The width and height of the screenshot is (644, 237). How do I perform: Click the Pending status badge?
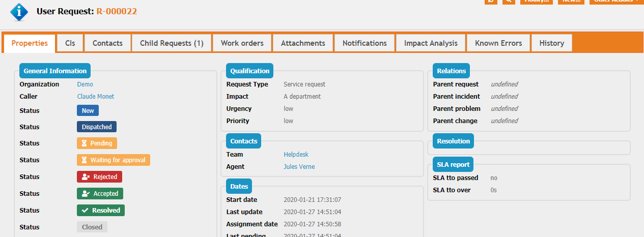[97, 143]
